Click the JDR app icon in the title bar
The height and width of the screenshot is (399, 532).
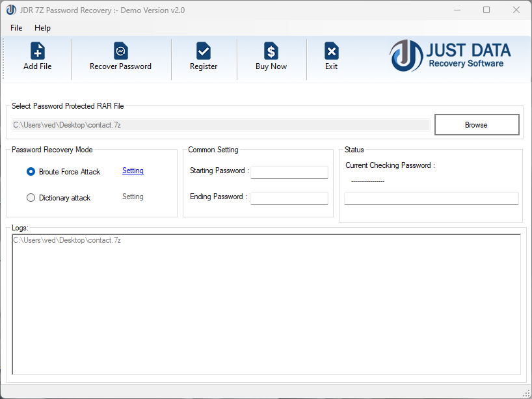[11, 10]
